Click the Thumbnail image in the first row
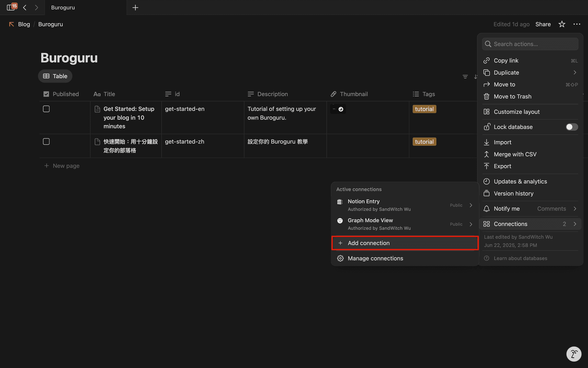 pos(338,109)
